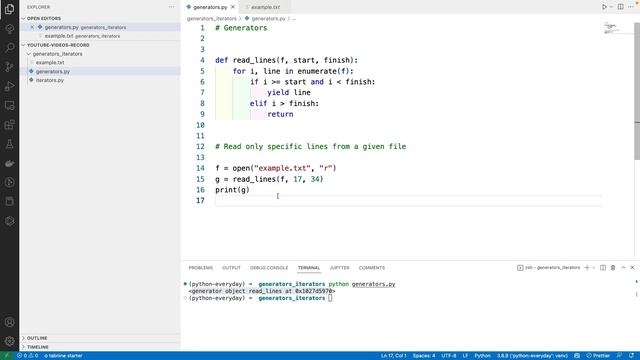Open the Docker view in activity bar
The height and width of the screenshot is (360, 640).
coord(9,163)
